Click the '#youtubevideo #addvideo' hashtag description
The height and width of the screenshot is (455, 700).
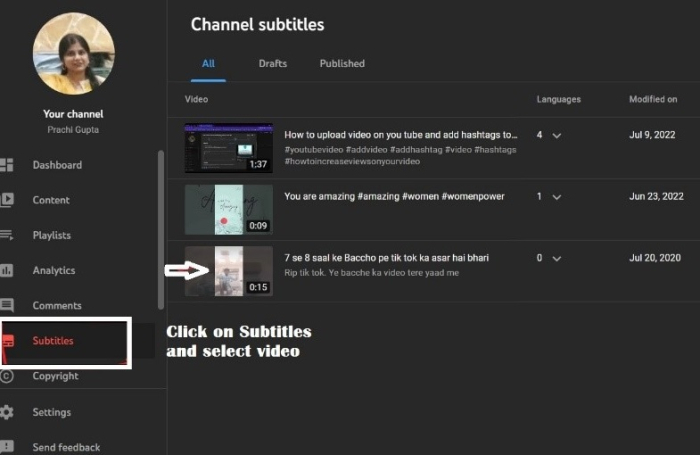(400, 155)
